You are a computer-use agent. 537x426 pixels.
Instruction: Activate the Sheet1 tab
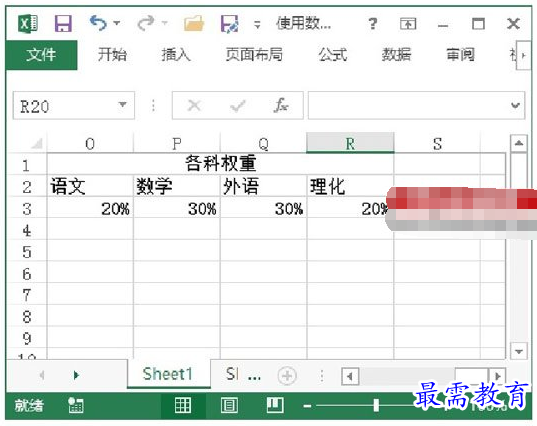tap(168, 374)
